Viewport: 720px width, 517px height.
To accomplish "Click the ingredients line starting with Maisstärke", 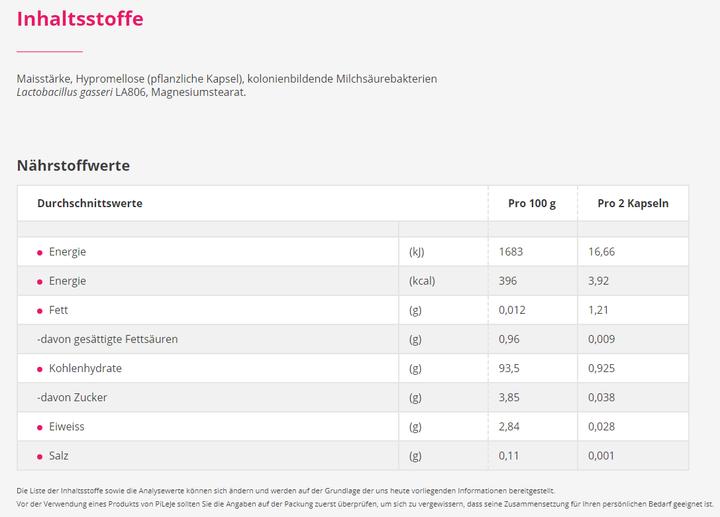I will coord(227,79).
